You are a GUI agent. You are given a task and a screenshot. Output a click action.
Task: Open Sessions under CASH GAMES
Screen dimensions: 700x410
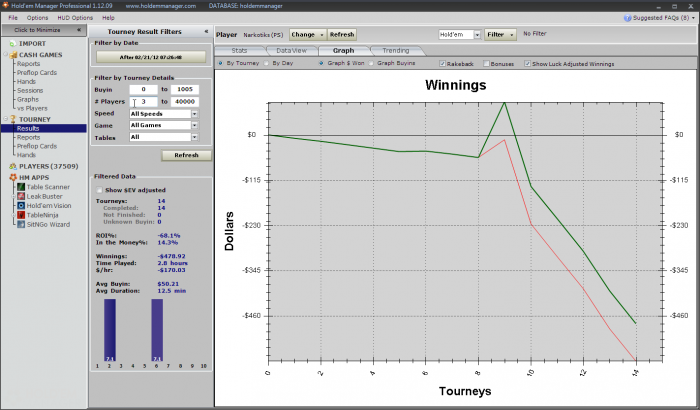point(30,90)
